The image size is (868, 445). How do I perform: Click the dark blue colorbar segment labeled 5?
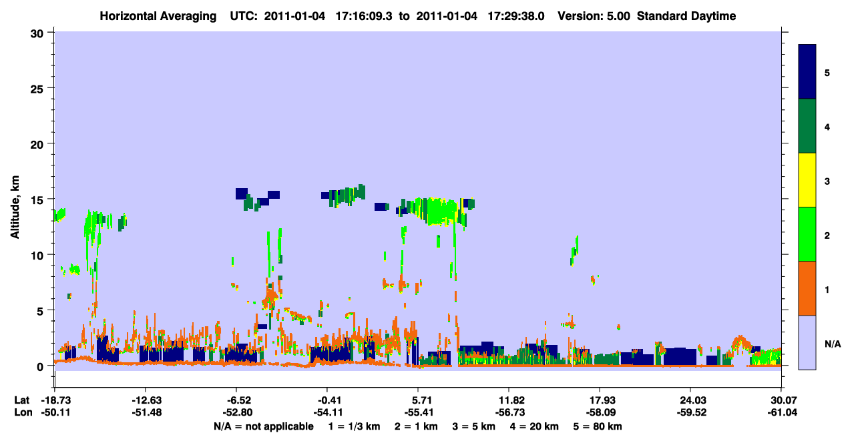pyautogui.click(x=807, y=72)
